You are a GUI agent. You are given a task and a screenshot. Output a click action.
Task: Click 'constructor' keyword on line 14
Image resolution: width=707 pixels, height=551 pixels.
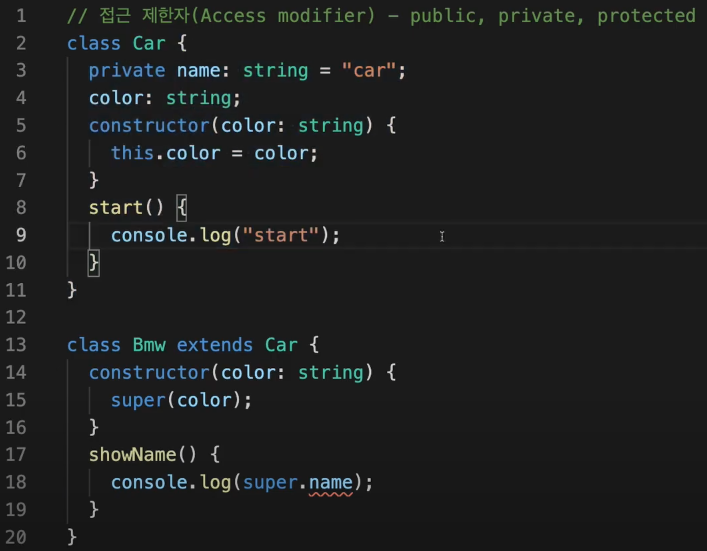point(149,373)
